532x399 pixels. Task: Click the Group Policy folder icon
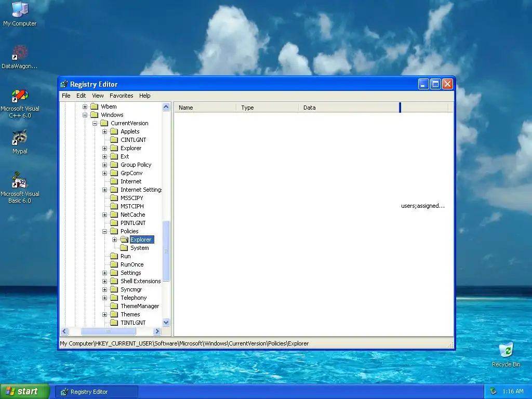pos(114,165)
